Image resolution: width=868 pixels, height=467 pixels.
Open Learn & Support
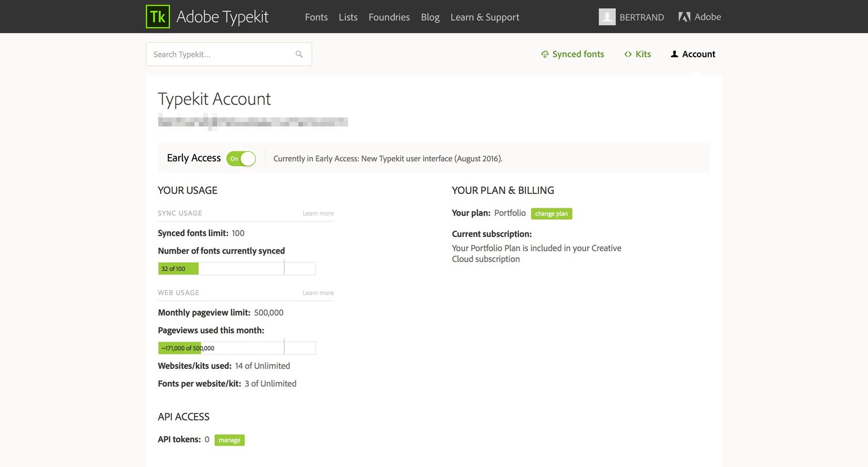485,17
